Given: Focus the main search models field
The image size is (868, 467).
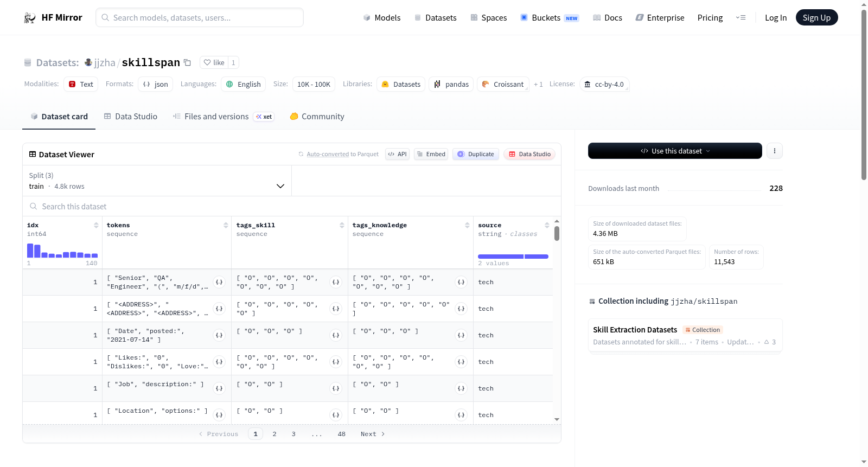Looking at the screenshot, I should click(x=200, y=17).
